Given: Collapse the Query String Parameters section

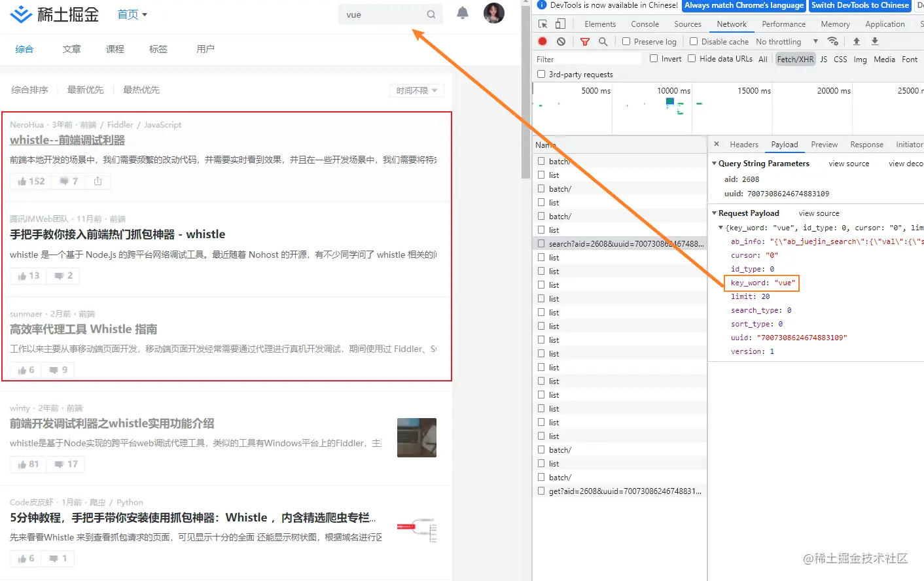Looking at the screenshot, I should coord(714,164).
